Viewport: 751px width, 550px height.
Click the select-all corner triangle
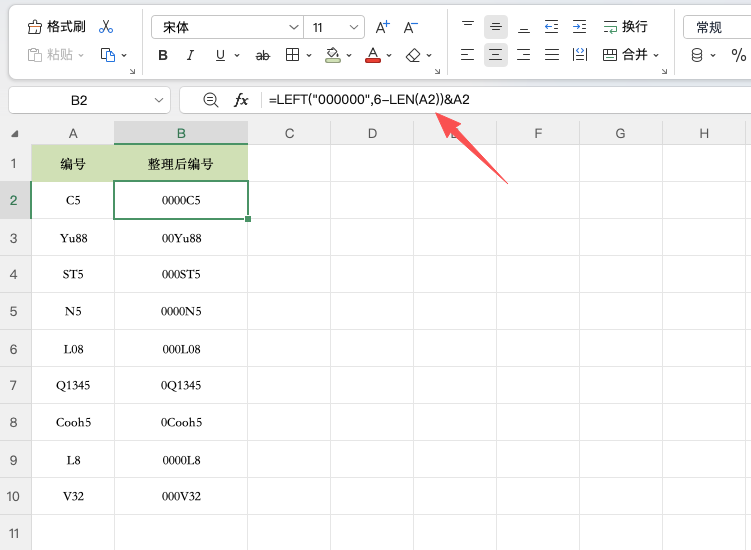pos(15,134)
